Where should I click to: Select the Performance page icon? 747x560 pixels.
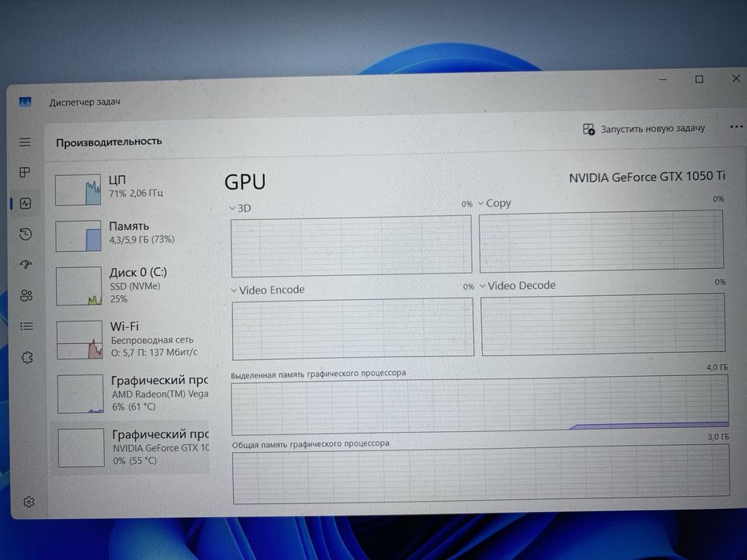(26, 203)
